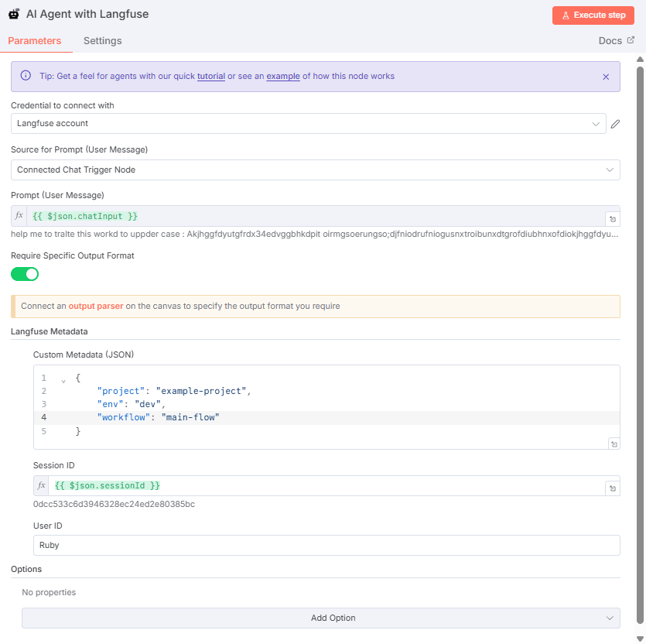646x644 pixels.
Task: Click the User ID field containing Ruby
Action: pyautogui.click(x=320, y=545)
